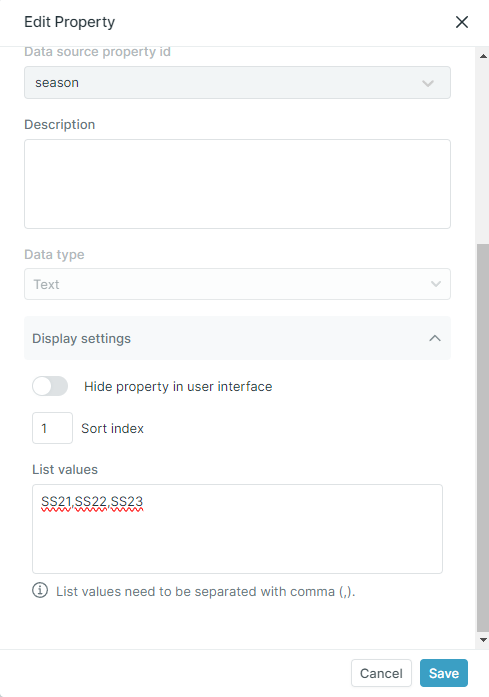
Task: Open the Data type Text dropdown
Action: point(237,284)
